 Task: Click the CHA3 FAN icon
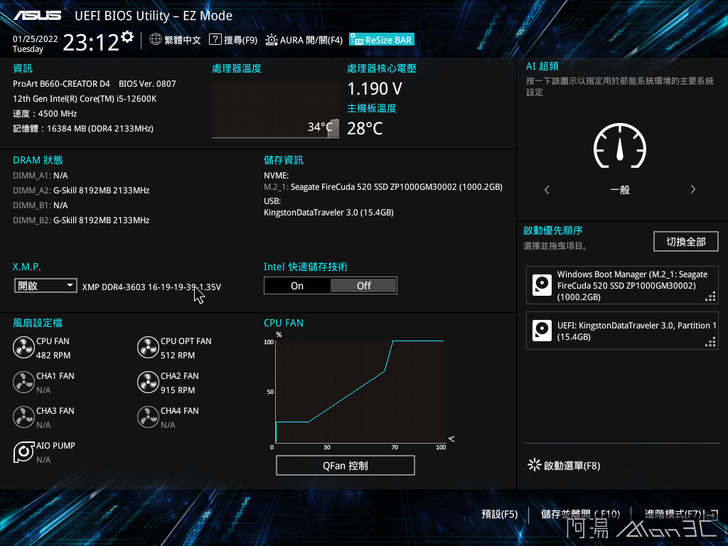pos(23,417)
